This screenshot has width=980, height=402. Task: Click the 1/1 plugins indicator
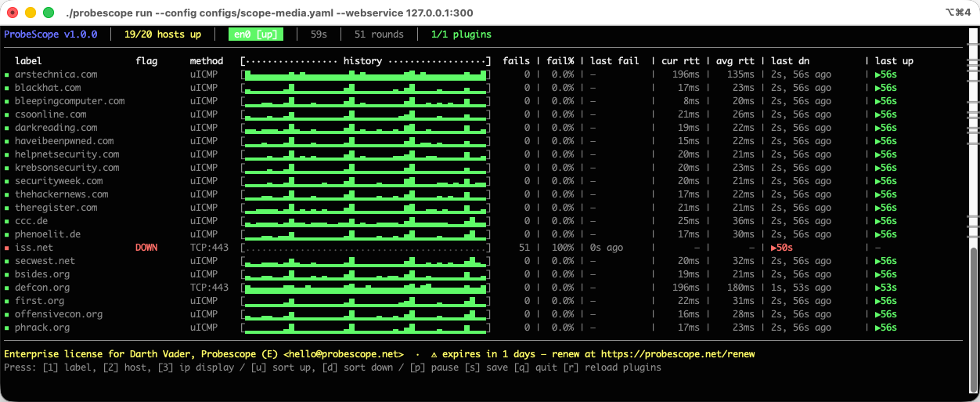461,34
